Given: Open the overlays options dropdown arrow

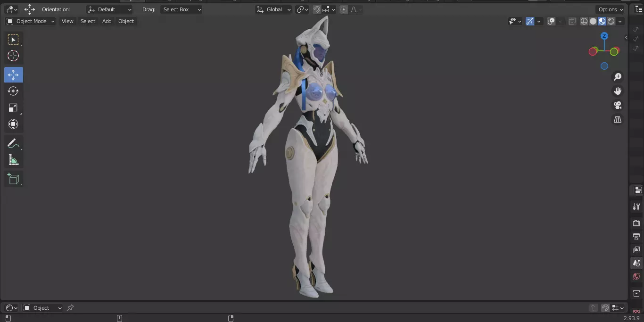Looking at the screenshot, I should 560,21.
